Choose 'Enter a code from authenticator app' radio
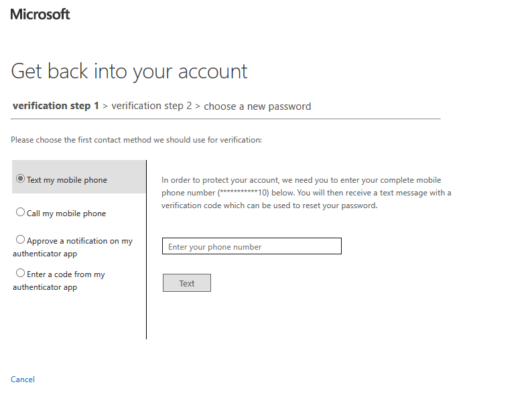 (21, 273)
